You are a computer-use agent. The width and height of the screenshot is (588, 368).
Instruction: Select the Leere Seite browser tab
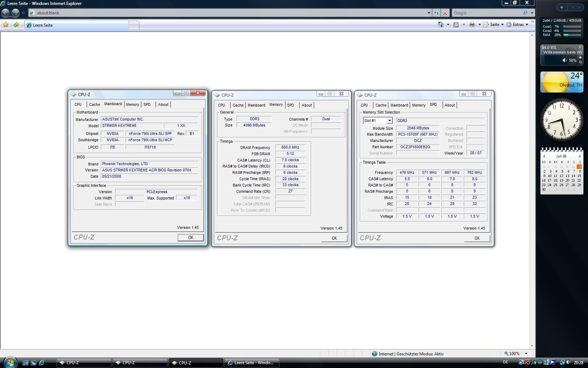[77, 25]
